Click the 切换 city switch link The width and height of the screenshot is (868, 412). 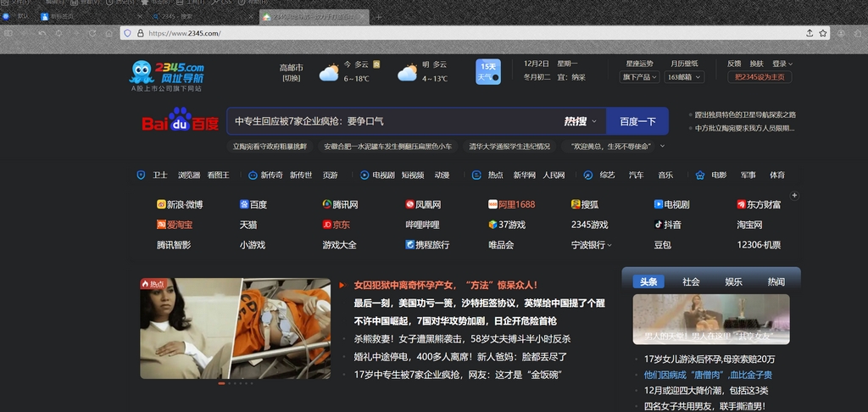[292, 78]
